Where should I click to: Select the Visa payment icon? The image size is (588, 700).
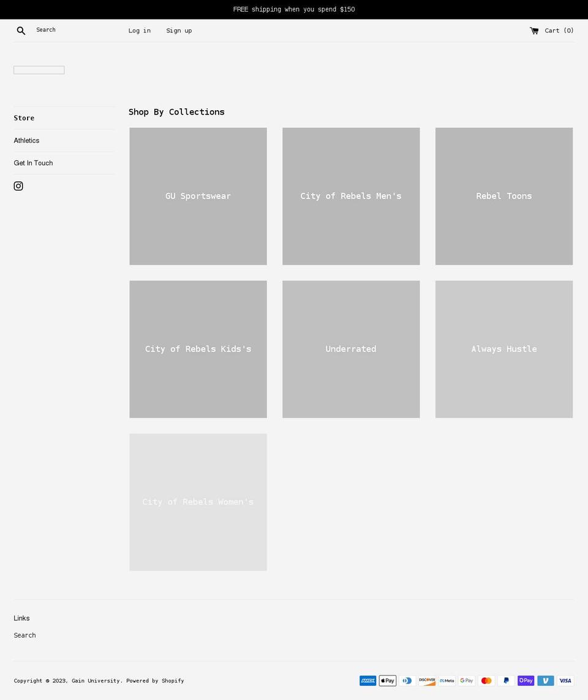[565, 680]
